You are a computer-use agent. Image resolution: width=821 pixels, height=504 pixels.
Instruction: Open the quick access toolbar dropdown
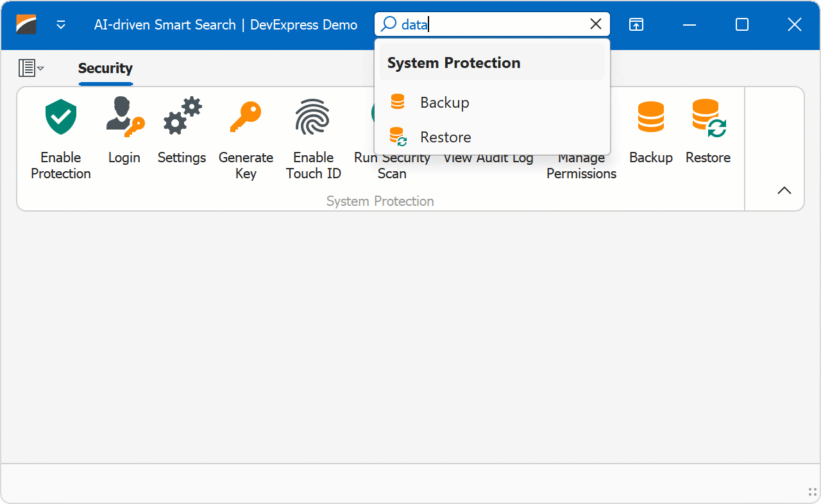coord(61,25)
